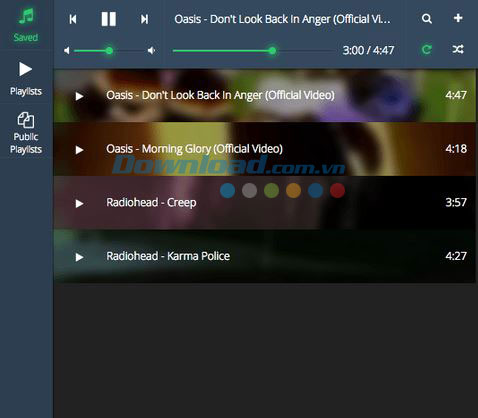Image resolution: width=478 pixels, height=418 pixels.
Task: Pause the current song
Action: pyautogui.click(x=109, y=19)
